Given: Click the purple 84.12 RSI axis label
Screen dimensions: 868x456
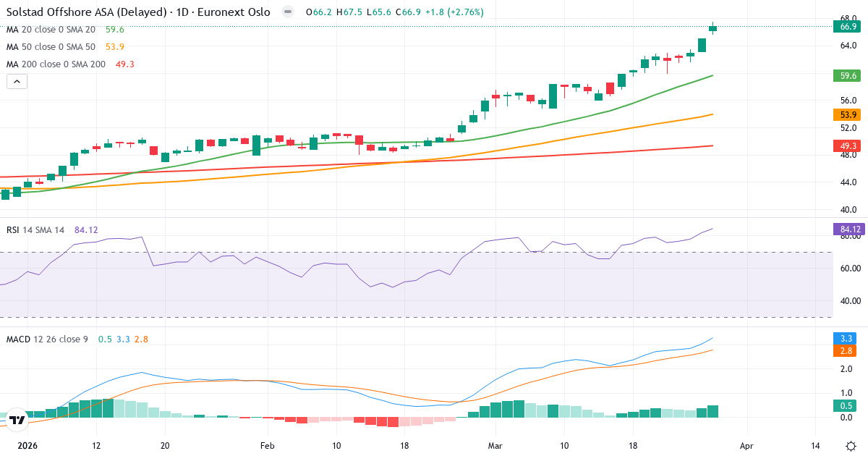Looking at the screenshot, I should [x=848, y=230].
